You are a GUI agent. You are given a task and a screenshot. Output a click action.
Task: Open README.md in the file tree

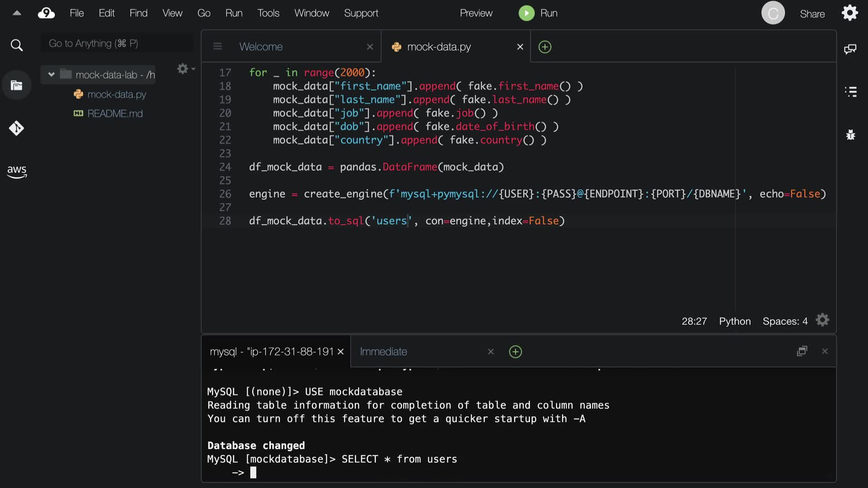[115, 113]
